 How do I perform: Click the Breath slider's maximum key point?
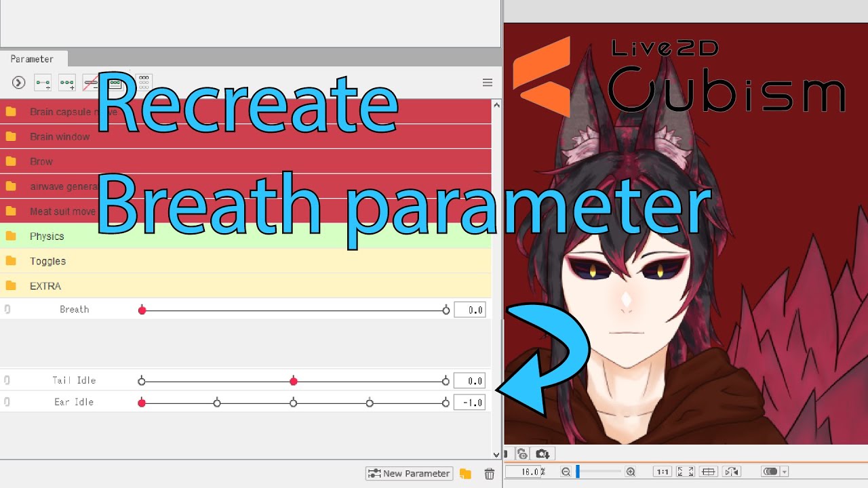tap(446, 310)
